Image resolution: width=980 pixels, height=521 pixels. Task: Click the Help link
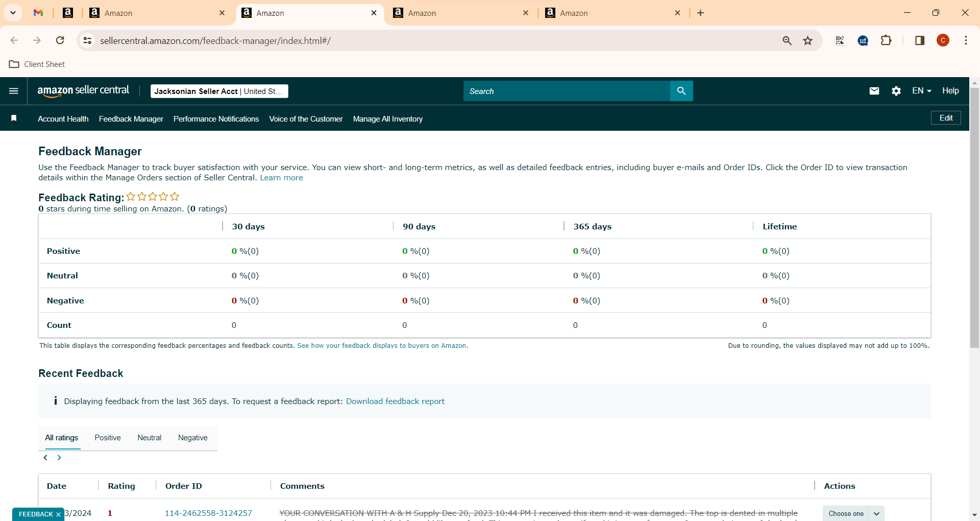950,90
